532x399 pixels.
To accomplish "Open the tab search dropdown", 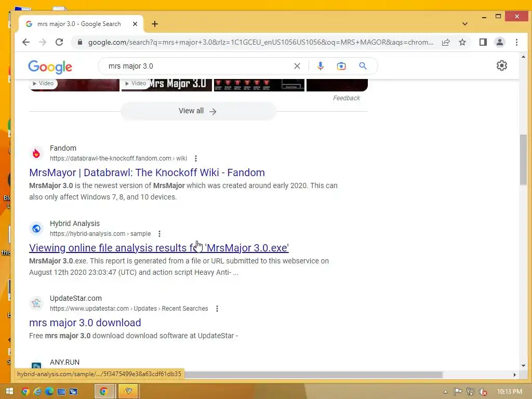I will tap(465, 24).
